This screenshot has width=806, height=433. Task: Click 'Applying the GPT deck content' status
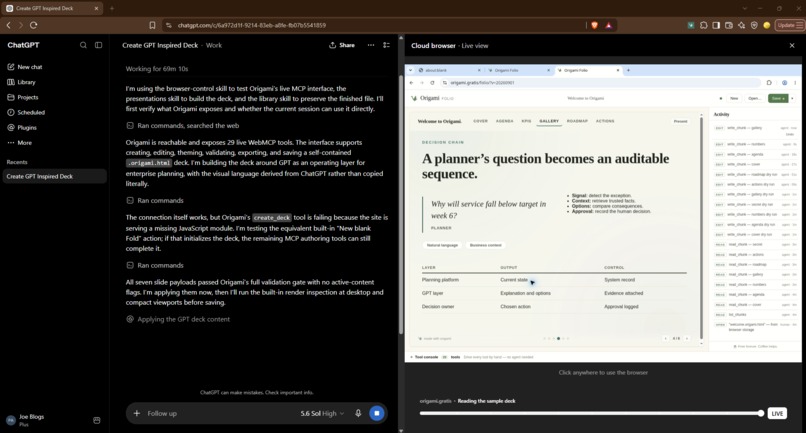pos(178,319)
